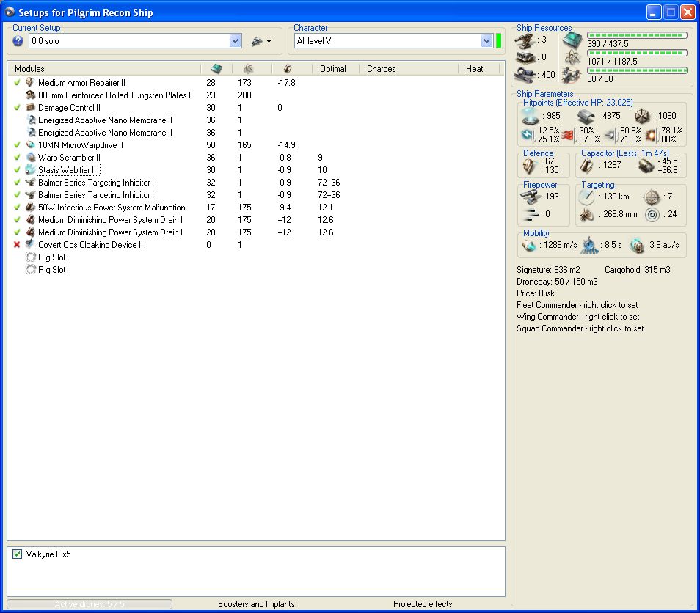This screenshot has width=700, height=613.
Task: Click the help question mark icon
Action: click(18, 41)
